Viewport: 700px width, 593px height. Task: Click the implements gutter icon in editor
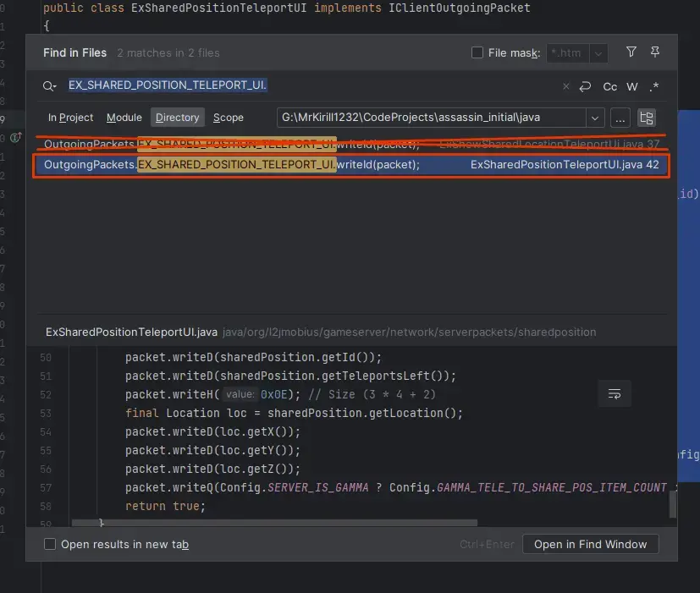pos(15,137)
